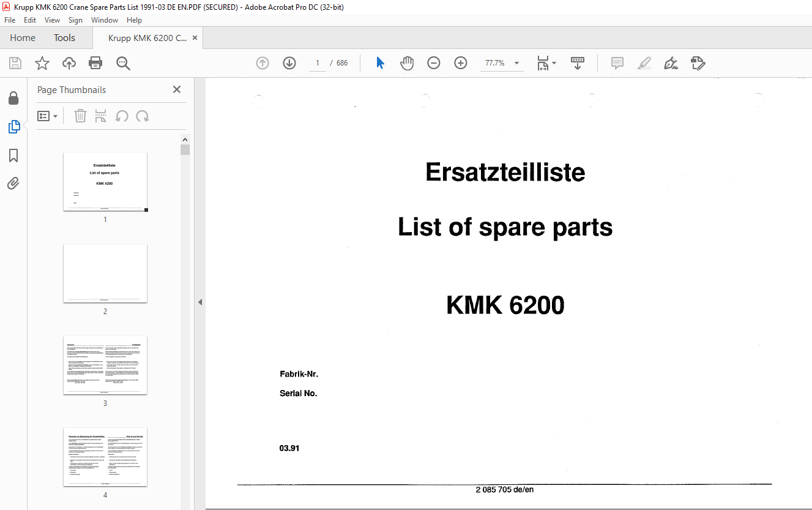Close the Krupp KMK 6200 document tab
This screenshot has height=510, width=812.
pos(195,38)
